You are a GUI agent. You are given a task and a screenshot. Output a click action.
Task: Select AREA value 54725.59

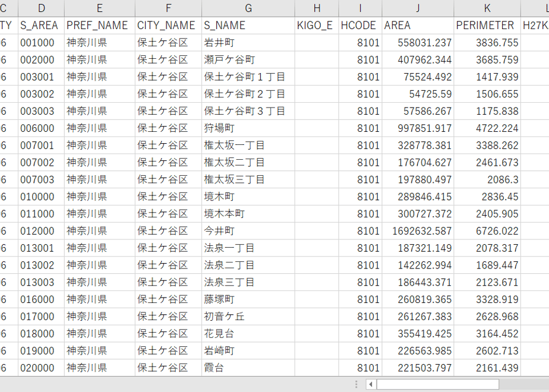tap(418, 94)
